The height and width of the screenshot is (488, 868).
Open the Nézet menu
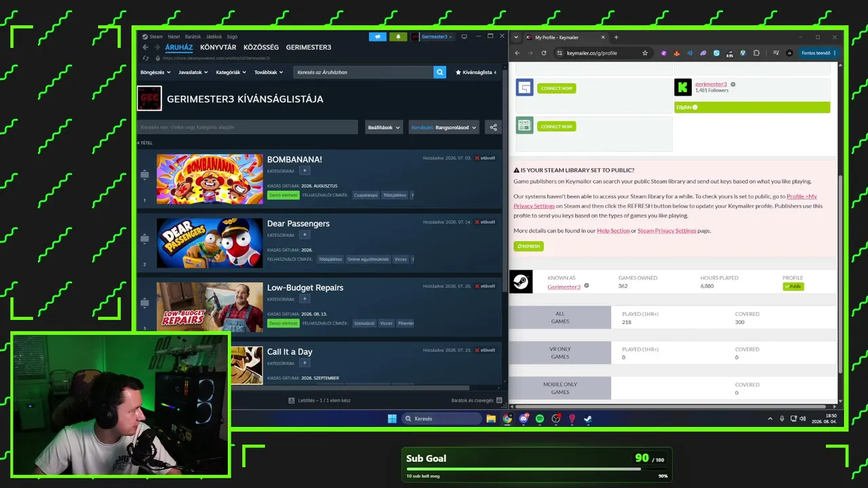coord(174,37)
